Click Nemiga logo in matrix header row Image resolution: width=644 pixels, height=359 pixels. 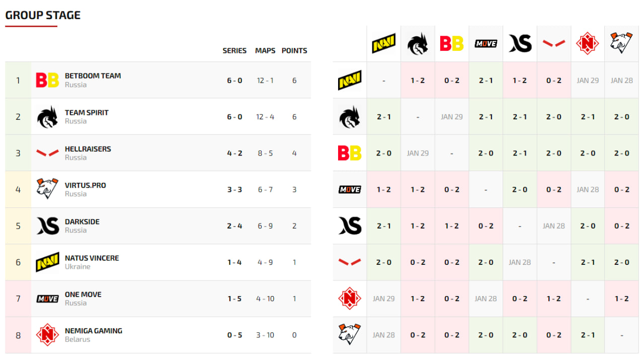click(588, 44)
